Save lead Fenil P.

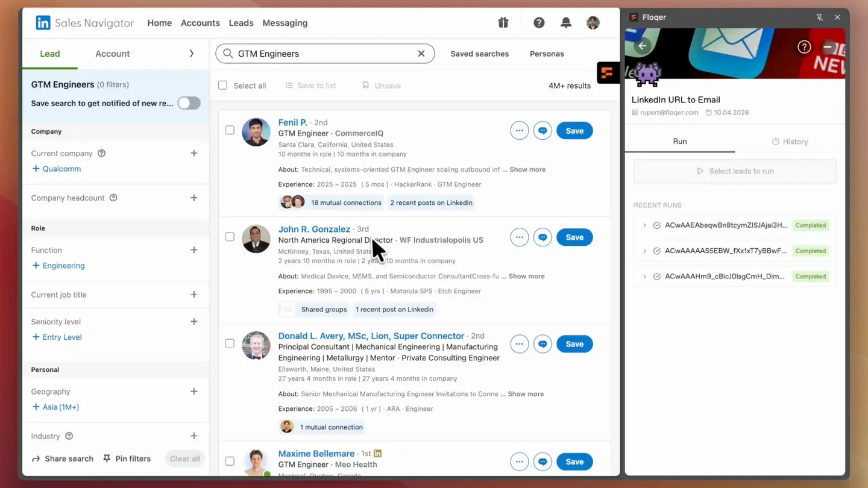click(x=574, y=131)
